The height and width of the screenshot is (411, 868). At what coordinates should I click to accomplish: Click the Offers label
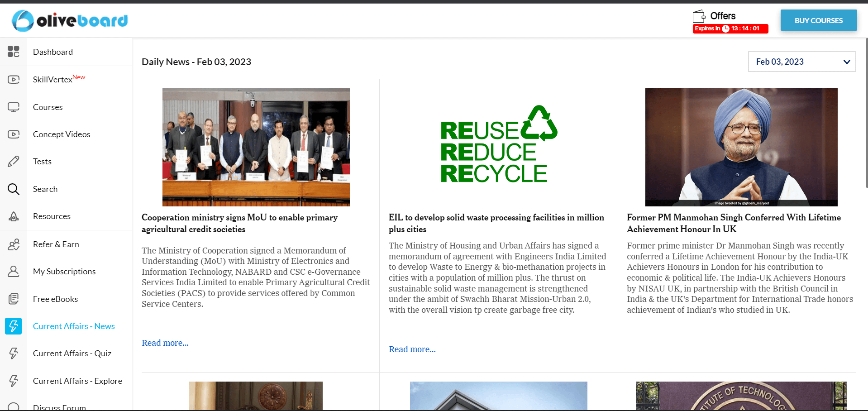click(723, 16)
